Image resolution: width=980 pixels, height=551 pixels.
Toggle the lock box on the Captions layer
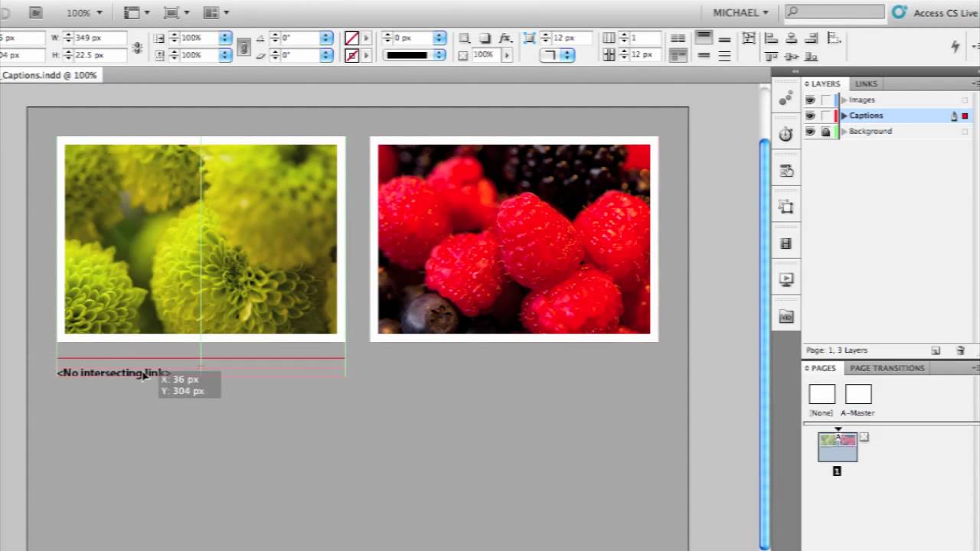click(825, 116)
